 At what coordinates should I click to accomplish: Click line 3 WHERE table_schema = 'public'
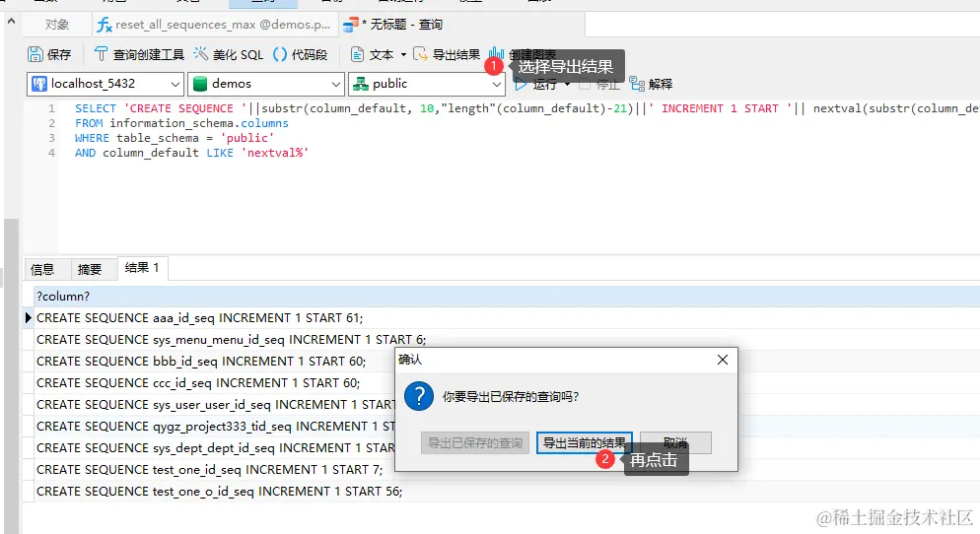point(175,138)
